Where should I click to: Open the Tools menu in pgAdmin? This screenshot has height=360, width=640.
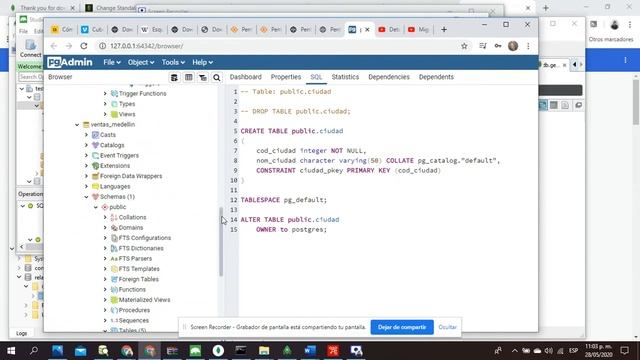tap(173, 62)
